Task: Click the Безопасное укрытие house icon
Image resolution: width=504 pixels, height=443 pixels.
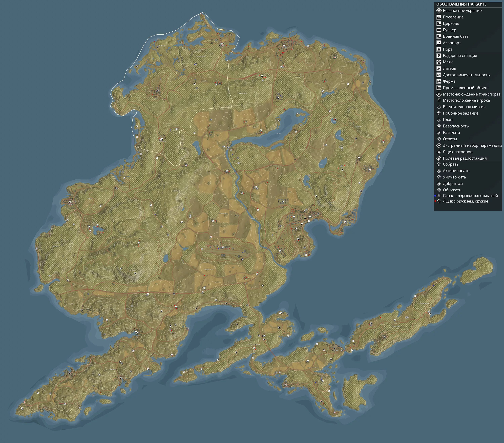Action: 439,11
